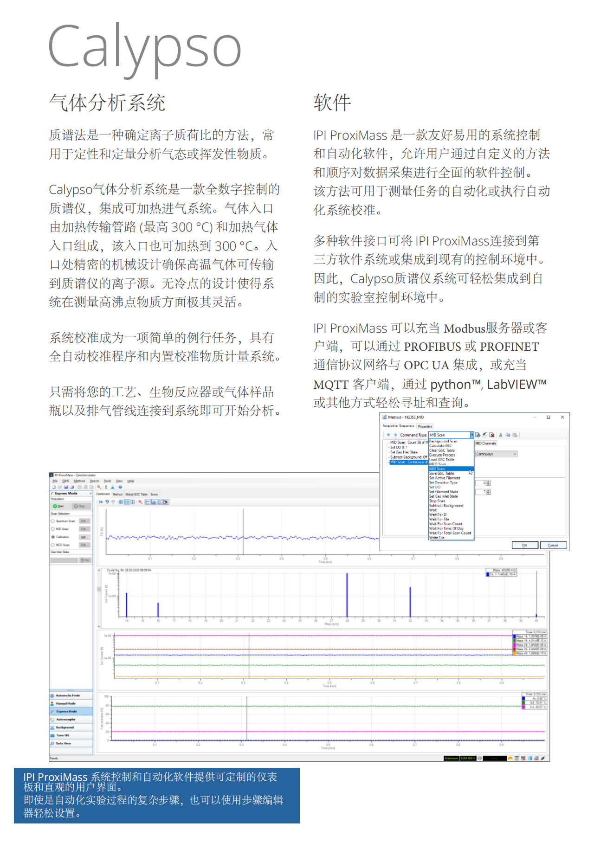Click the globe icon in main toolbar
This screenshot has height=868, width=594.
[120, 487]
